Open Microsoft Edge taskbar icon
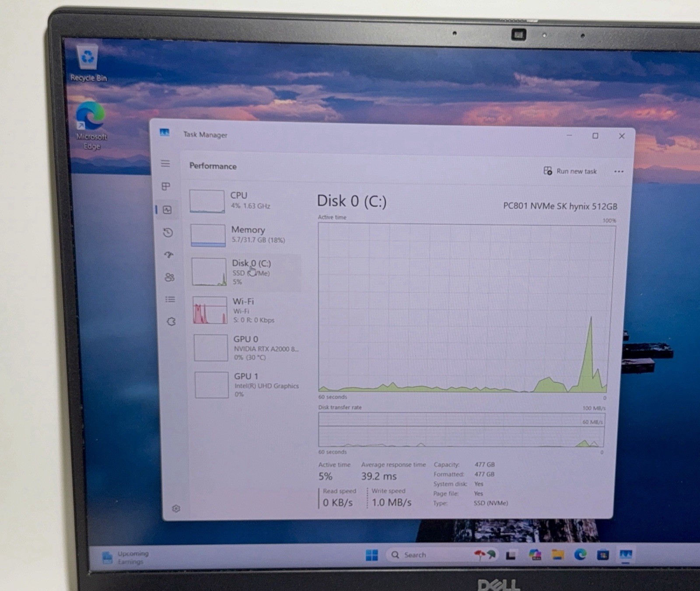 (x=580, y=555)
